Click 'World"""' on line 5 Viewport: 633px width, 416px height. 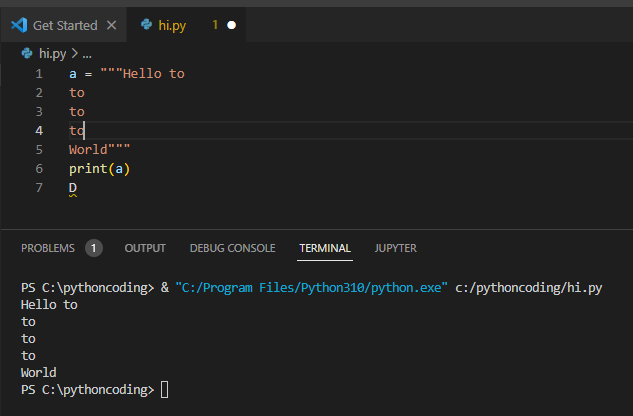pos(99,149)
